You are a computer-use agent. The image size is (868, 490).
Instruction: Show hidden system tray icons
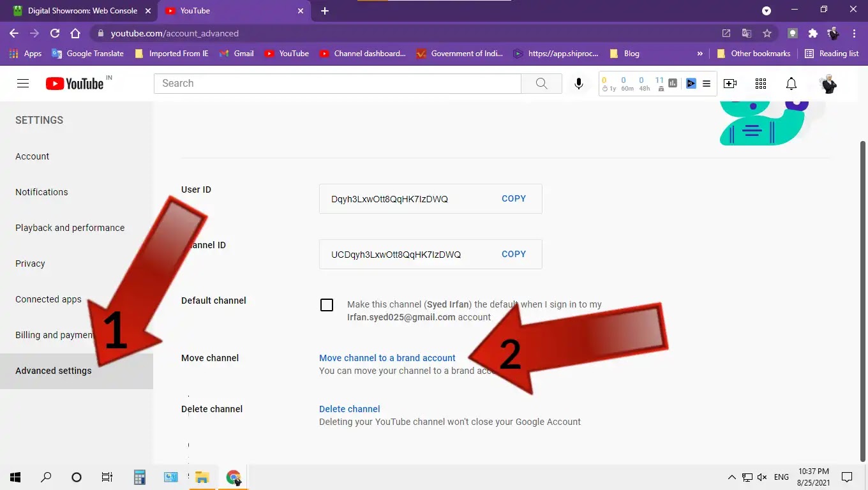click(732, 477)
